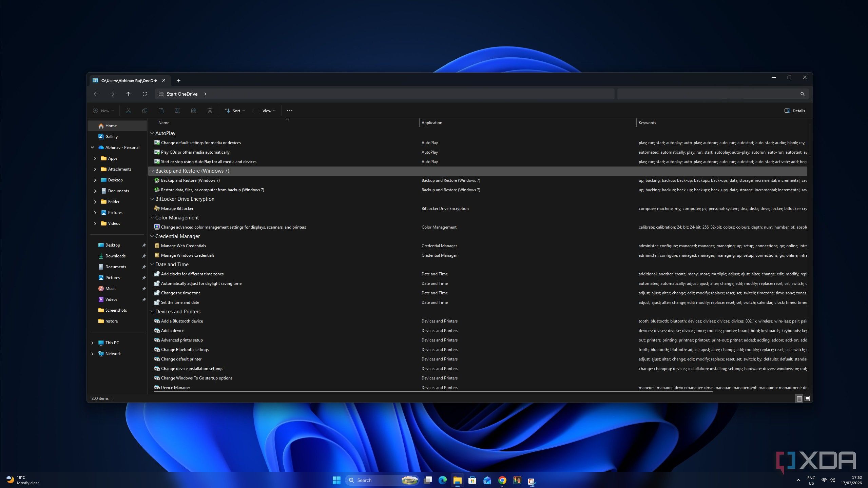
Task: Click the Refresh button in navigation bar
Action: tap(144, 94)
